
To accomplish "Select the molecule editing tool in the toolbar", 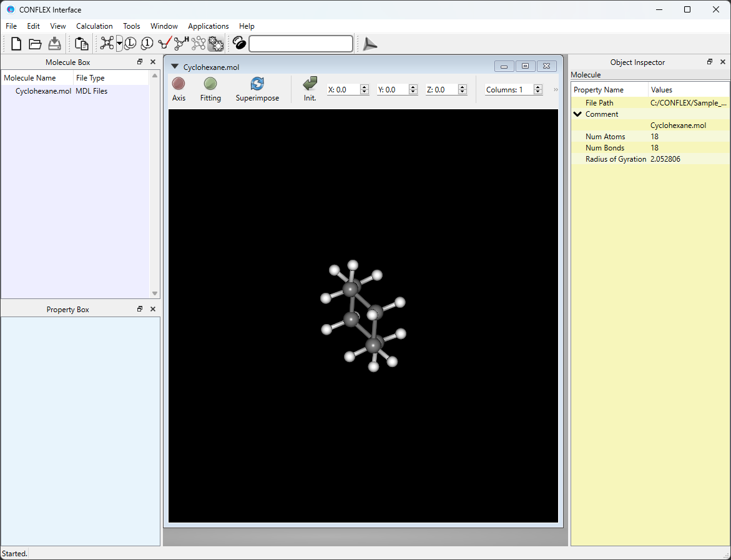I will click(x=107, y=44).
